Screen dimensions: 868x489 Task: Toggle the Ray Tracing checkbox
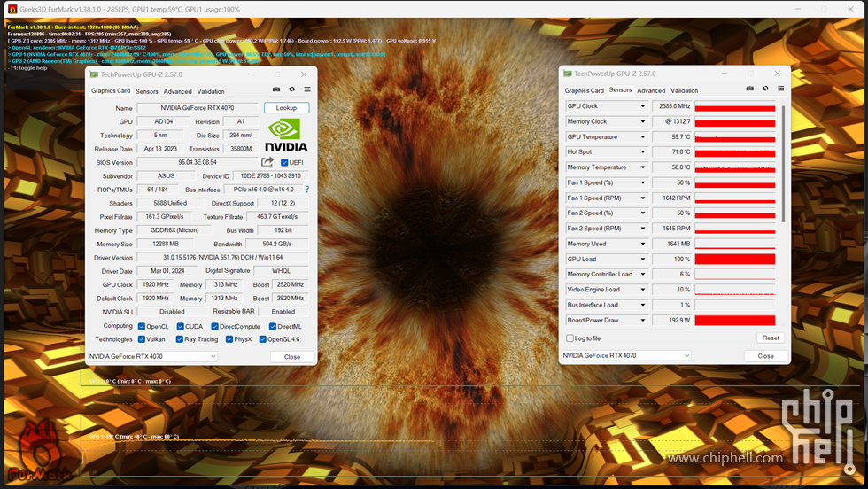(179, 339)
